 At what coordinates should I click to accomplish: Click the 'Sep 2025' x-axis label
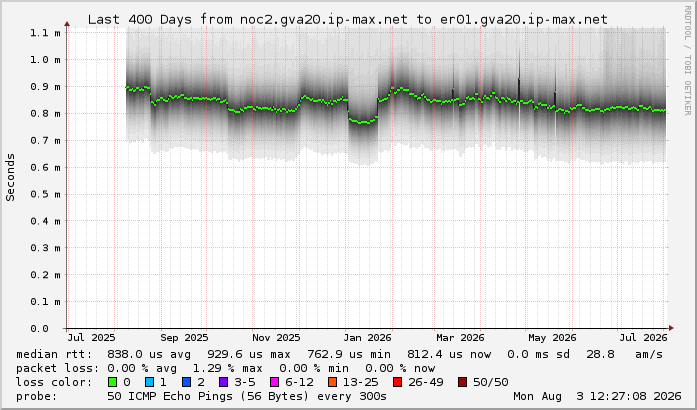pyautogui.click(x=184, y=338)
